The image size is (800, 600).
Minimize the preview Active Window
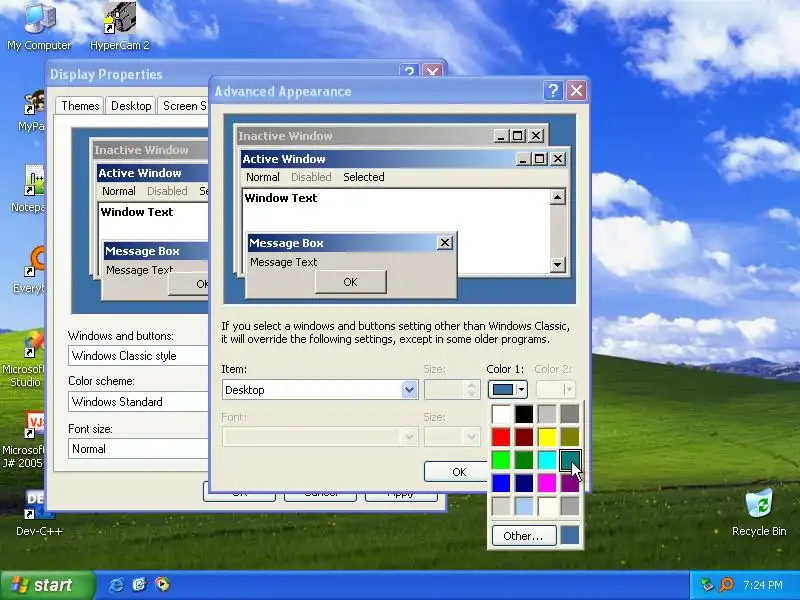pyautogui.click(x=522, y=159)
